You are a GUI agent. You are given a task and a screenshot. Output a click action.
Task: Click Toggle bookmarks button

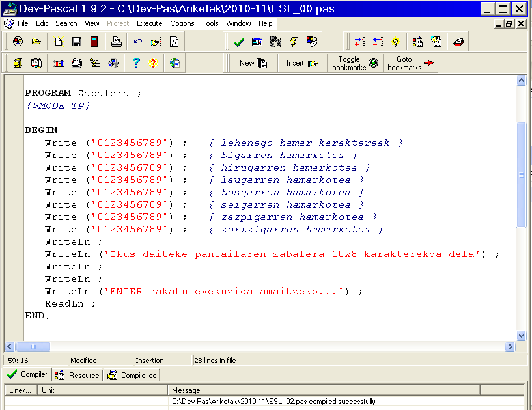(x=356, y=63)
